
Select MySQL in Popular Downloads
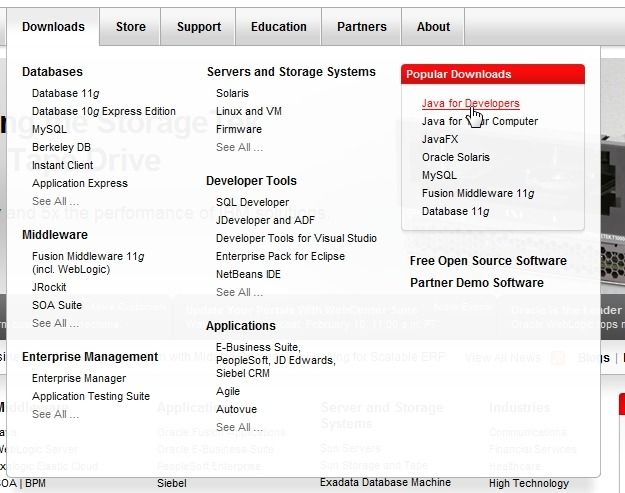click(439, 175)
